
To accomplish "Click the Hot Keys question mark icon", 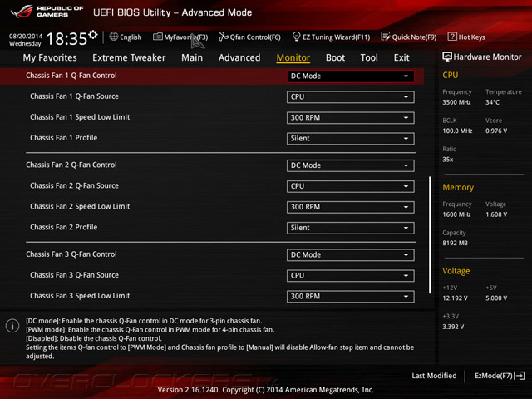I will (452, 37).
